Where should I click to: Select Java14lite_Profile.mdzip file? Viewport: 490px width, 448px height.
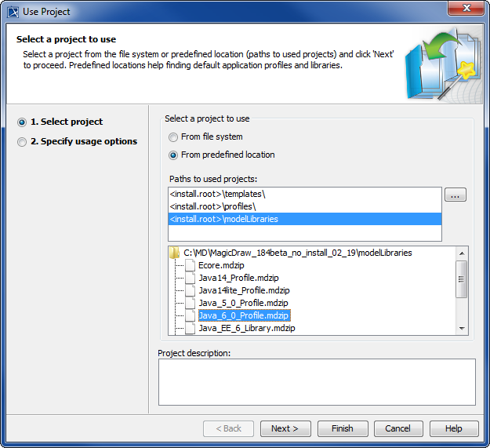click(x=244, y=290)
